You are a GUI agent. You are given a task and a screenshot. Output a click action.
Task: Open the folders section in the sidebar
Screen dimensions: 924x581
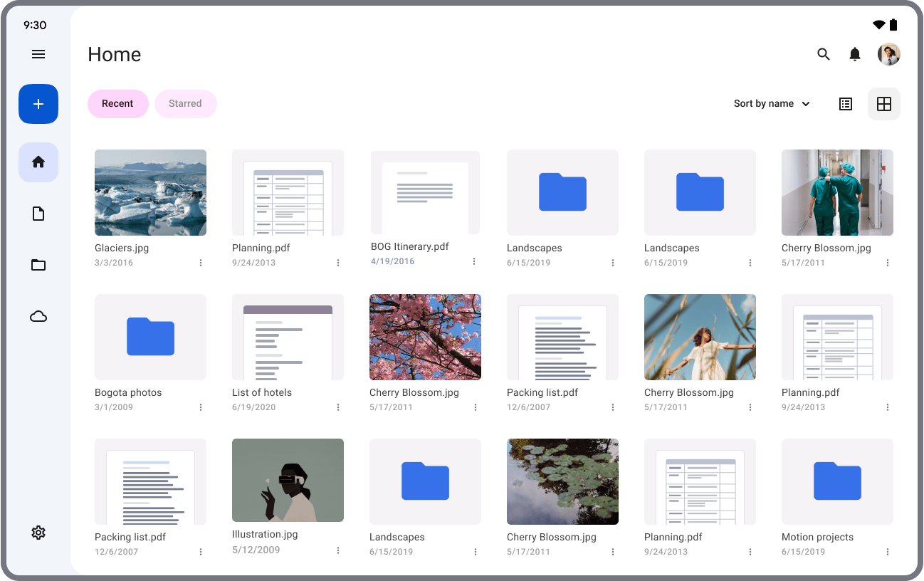click(x=38, y=265)
